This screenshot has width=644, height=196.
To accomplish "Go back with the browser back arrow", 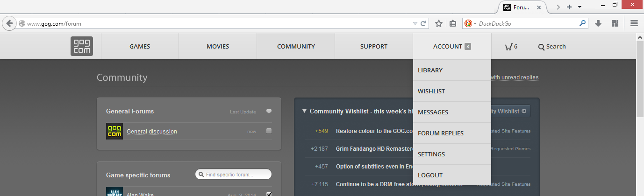I will 9,23.
